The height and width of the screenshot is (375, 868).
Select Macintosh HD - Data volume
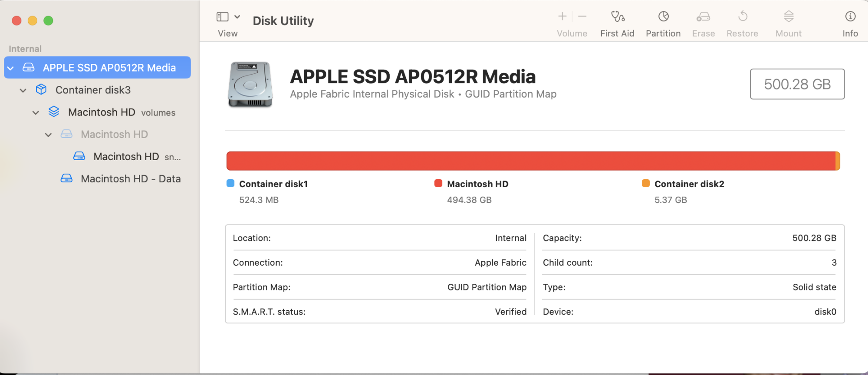(x=97, y=178)
